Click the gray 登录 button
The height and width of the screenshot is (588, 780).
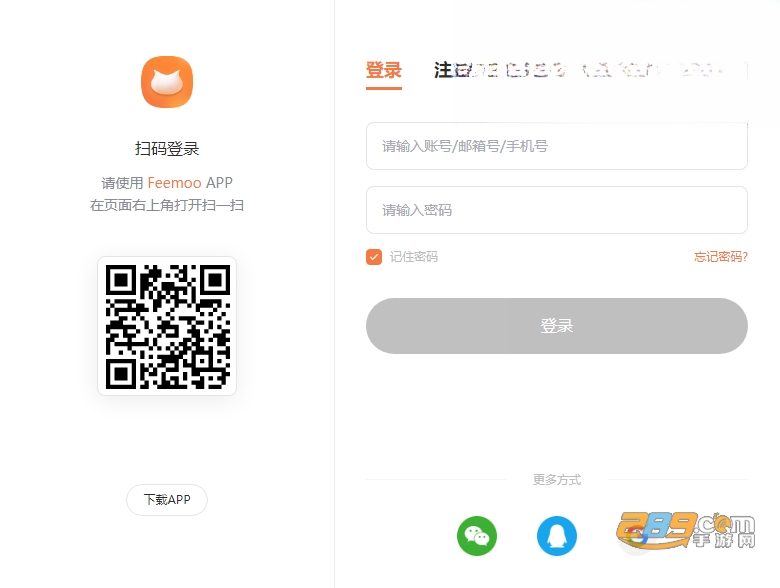(557, 326)
